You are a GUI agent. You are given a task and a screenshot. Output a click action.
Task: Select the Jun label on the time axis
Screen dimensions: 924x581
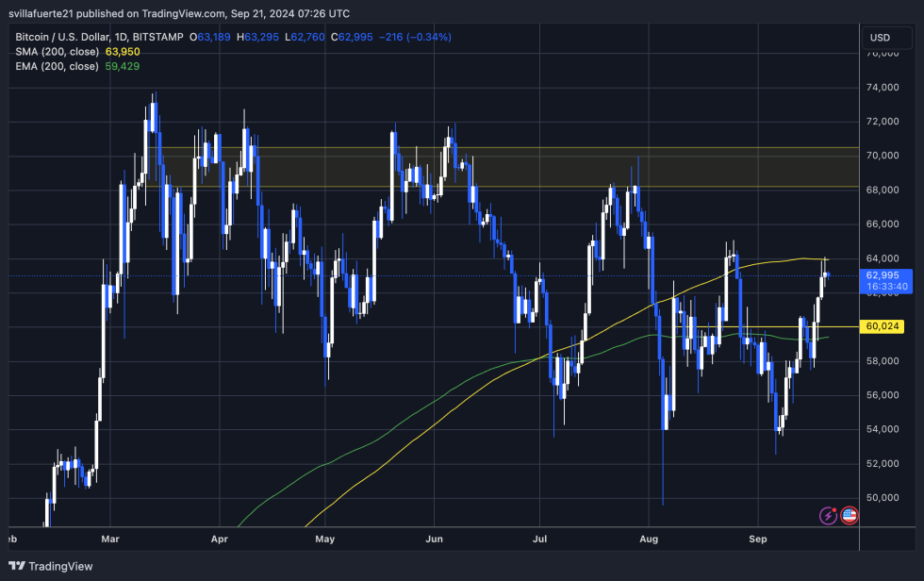pos(435,539)
